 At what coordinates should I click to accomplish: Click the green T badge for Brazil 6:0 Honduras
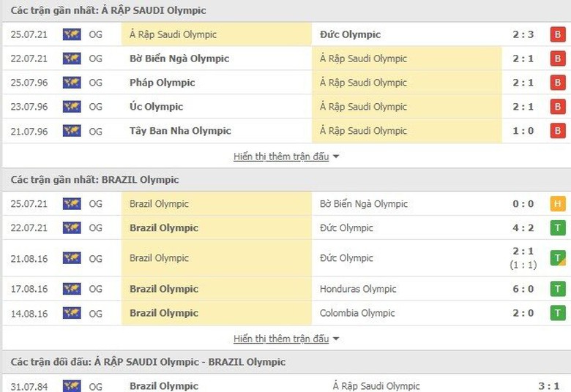pos(559,289)
